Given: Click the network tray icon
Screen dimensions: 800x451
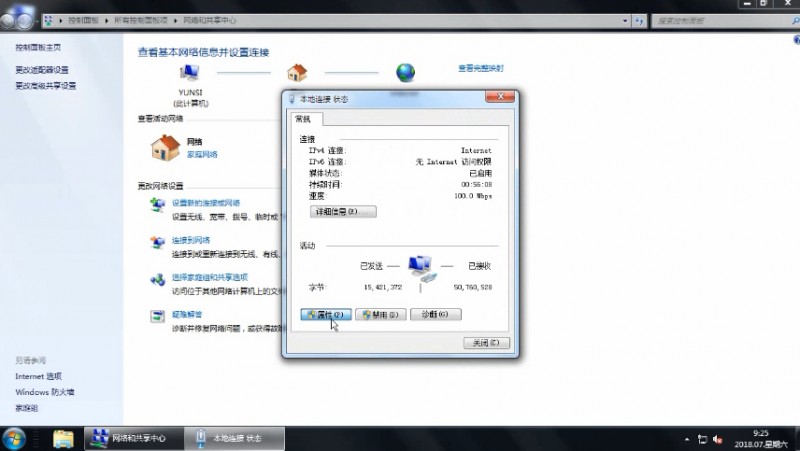Looking at the screenshot, I should pyautogui.click(x=703, y=439).
